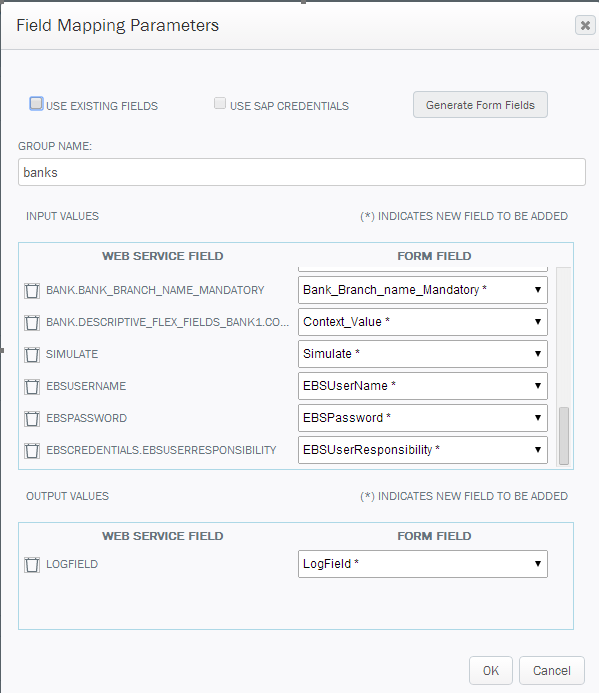The width and height of the screenshot is (599, 693).
Task: Click the Cancel button
Action: pos(552,670)
